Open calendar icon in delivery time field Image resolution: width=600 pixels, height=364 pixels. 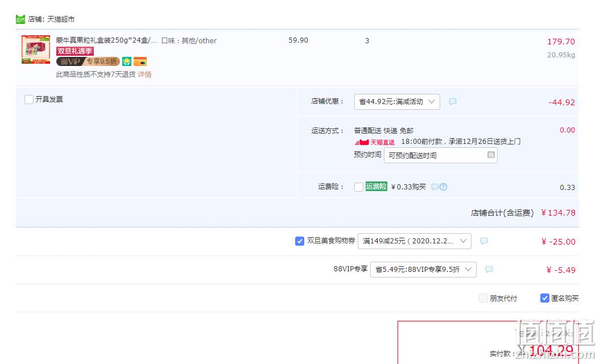491,155
